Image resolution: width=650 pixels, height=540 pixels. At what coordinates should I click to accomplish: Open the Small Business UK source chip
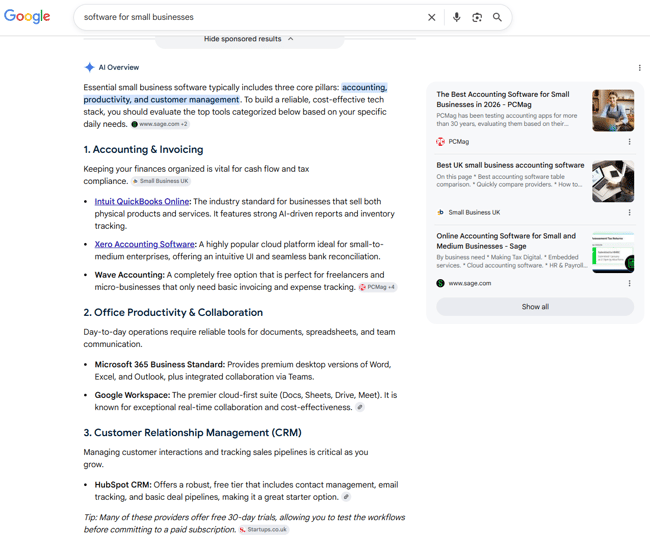[x=160, y=181]
